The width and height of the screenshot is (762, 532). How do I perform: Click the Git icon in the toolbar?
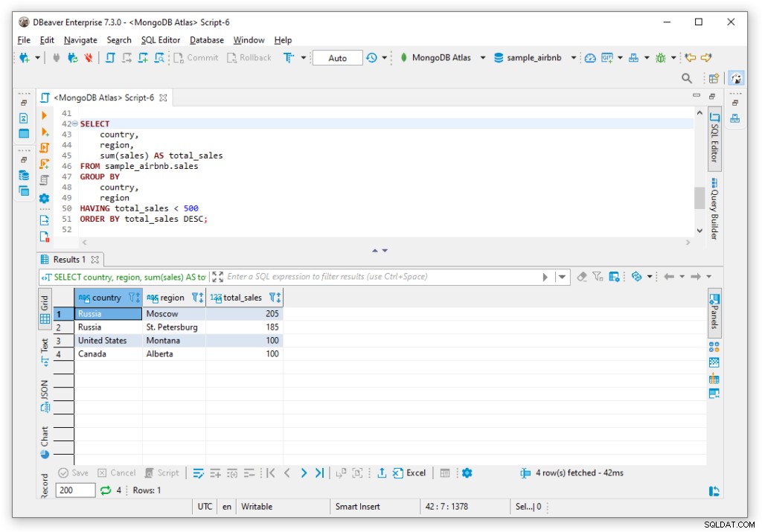pyautogui.click(x=607, y=58)
